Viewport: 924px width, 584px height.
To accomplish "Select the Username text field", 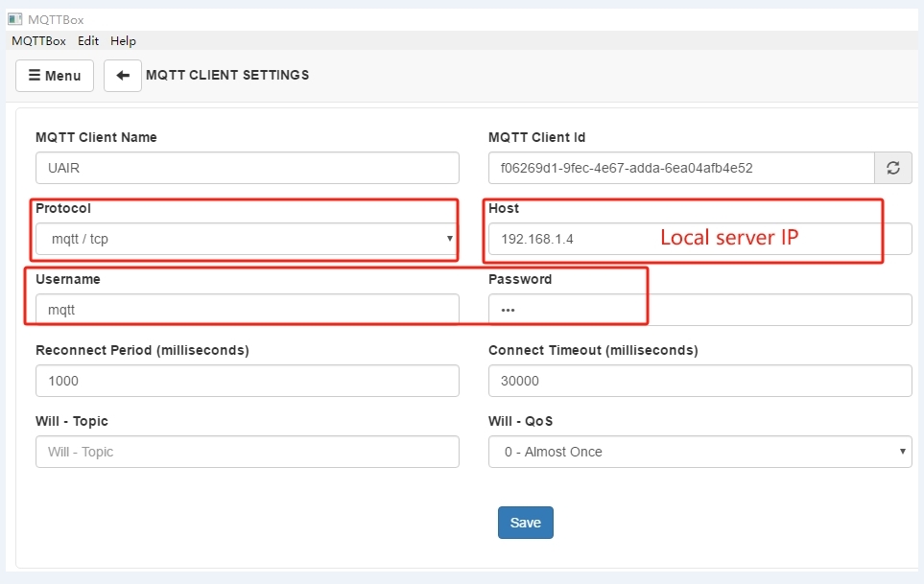I will 247,310.
